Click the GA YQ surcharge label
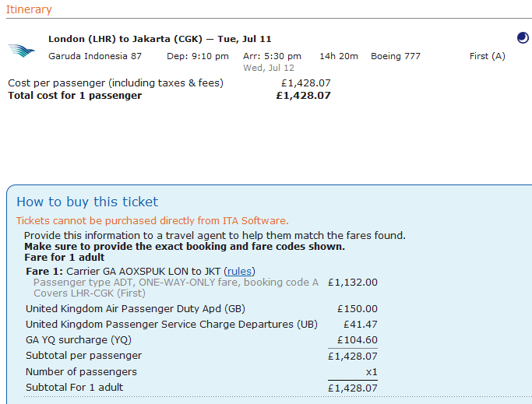 (x=79, y=340)
